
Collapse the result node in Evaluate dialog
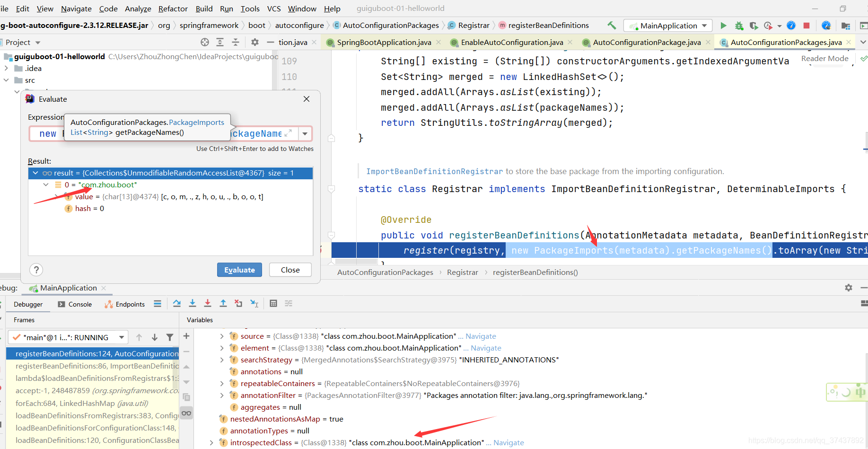[x=35, y=173]
